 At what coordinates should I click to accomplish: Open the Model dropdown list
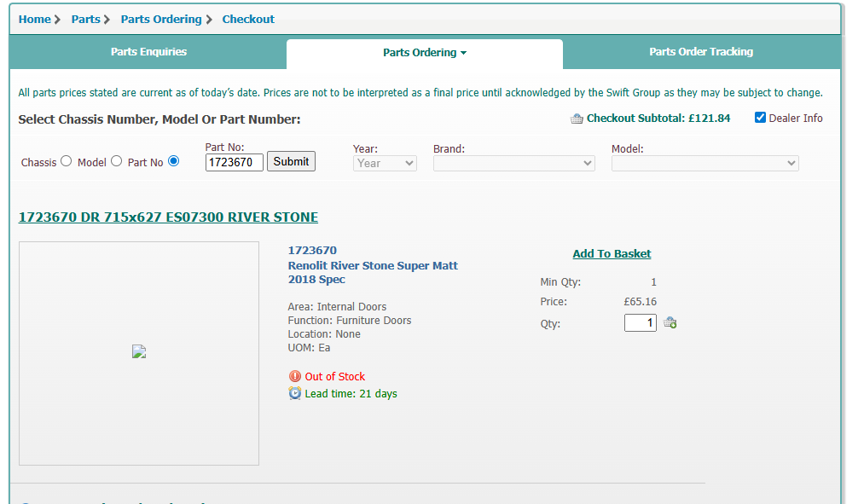(705, 163)
